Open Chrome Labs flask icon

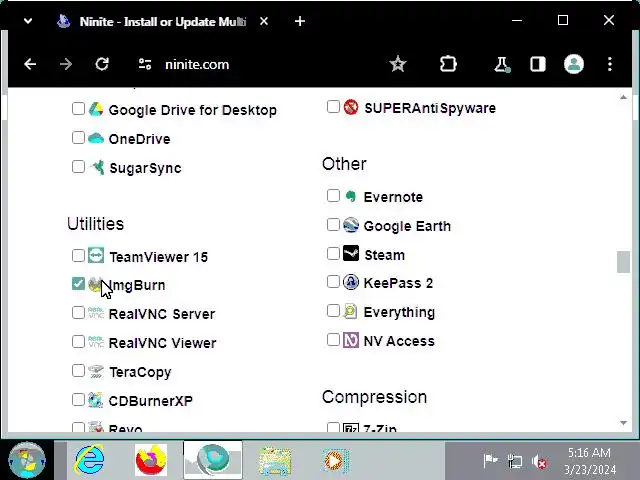(502, 64)
